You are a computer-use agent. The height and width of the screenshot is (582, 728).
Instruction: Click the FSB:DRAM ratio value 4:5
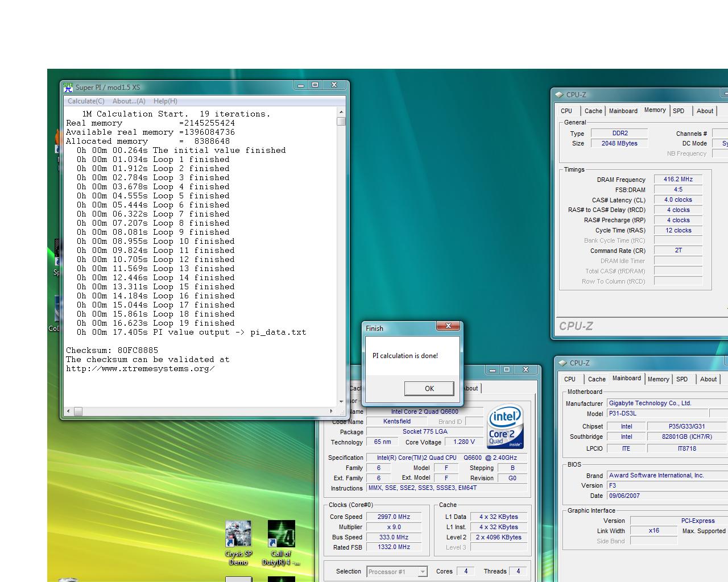[679, 189]
